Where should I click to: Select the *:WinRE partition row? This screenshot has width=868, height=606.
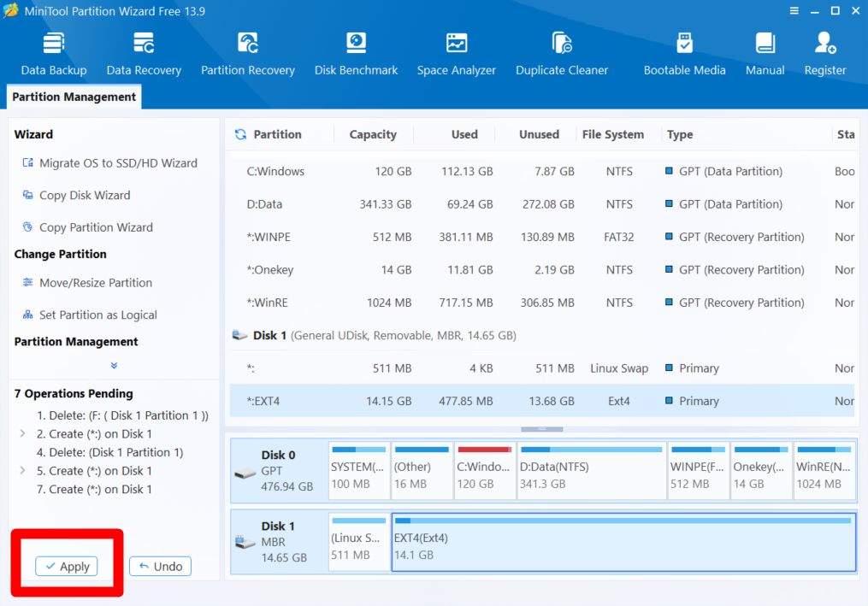pyautogui.click(x=542, y=303)
